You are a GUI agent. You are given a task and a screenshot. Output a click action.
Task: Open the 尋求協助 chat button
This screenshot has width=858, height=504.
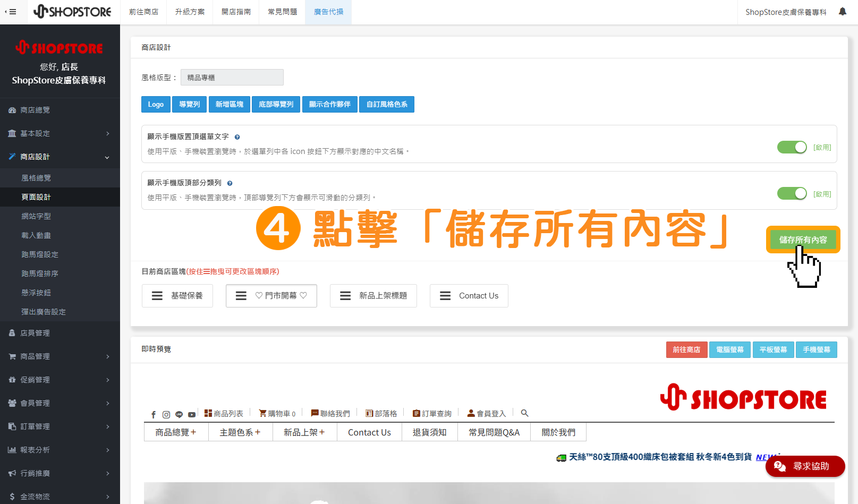tap(805, 466)
